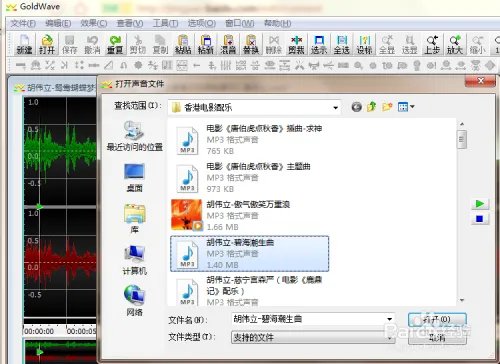This screenshot has height=364, width=500.
Task: Expand the 文件名 combo box dropdown arrow
Action: tap(389, 319)
